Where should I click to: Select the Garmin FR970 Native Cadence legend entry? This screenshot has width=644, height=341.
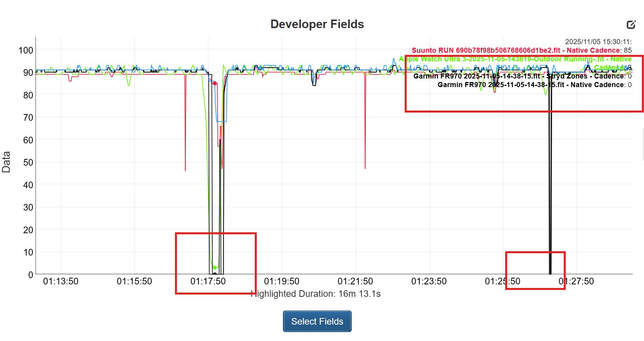coord(531,85)
